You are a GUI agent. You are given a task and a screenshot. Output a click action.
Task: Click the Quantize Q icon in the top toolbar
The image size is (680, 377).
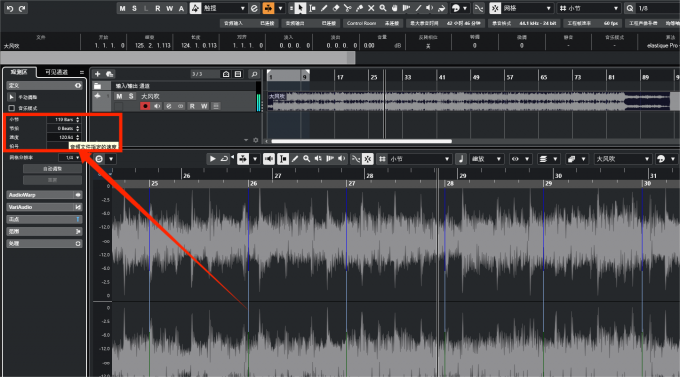(x=630, y=8)
